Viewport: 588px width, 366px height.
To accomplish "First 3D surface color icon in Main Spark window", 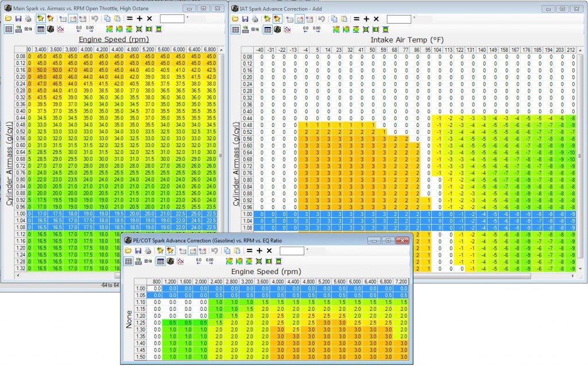I will 109,29.
